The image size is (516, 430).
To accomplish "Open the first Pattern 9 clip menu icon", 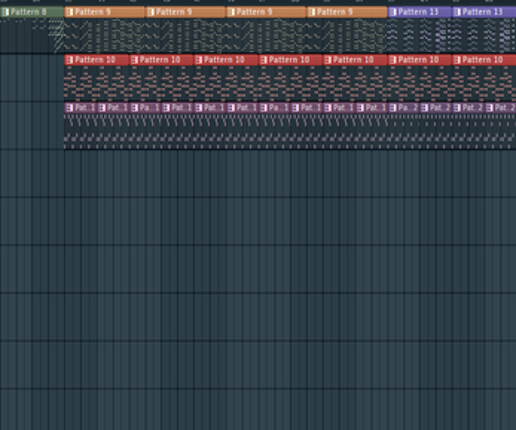I will 70,12.
